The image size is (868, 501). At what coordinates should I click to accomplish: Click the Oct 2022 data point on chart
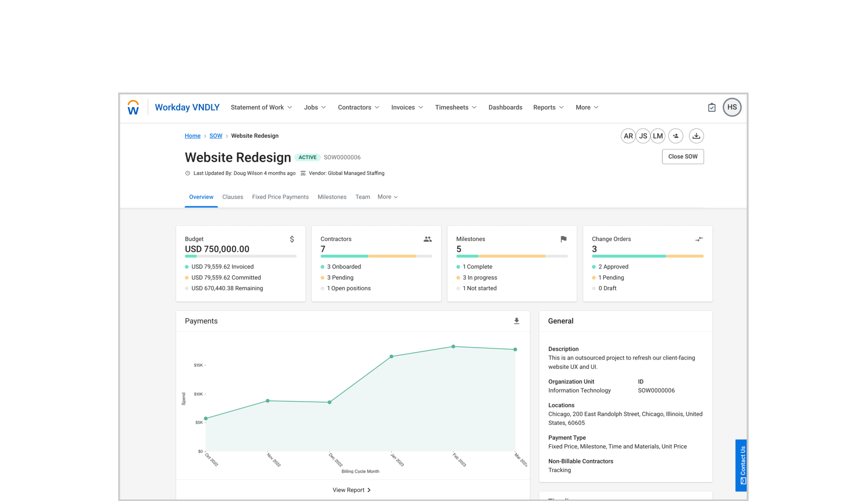206,419
